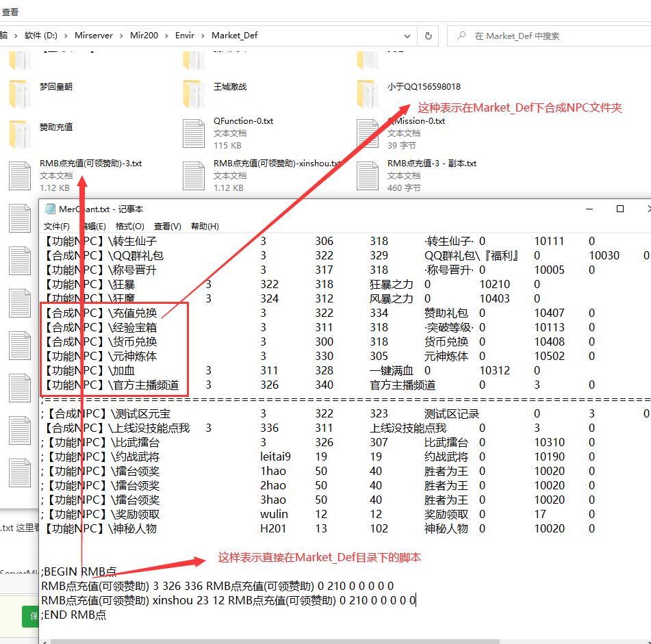The width and height of the screenshot is (651, 644).
Task: Click the Explorer refresh button
Action: click(x=429, y=36)
